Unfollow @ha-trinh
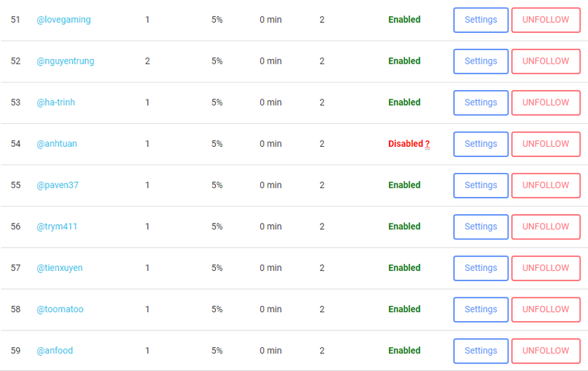This screenshot has width=588, height=371. click(545, 103)
